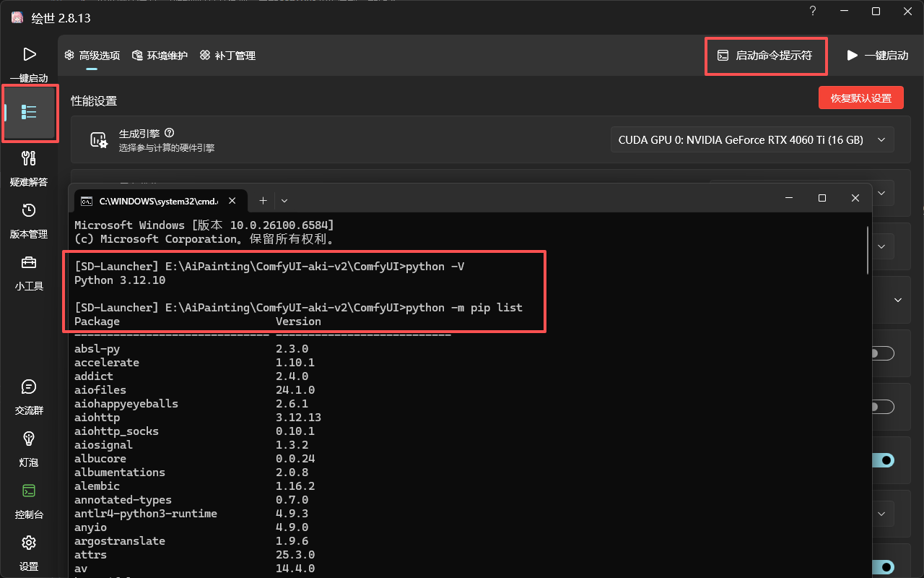Open the terminal tab dropdown chevron
The image size is (924, 578).
[284, 200]
